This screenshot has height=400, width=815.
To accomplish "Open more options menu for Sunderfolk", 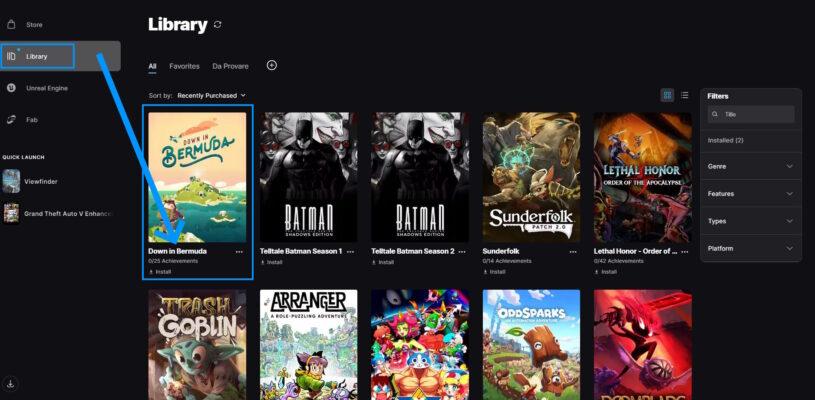I will (x=573, y=251).
